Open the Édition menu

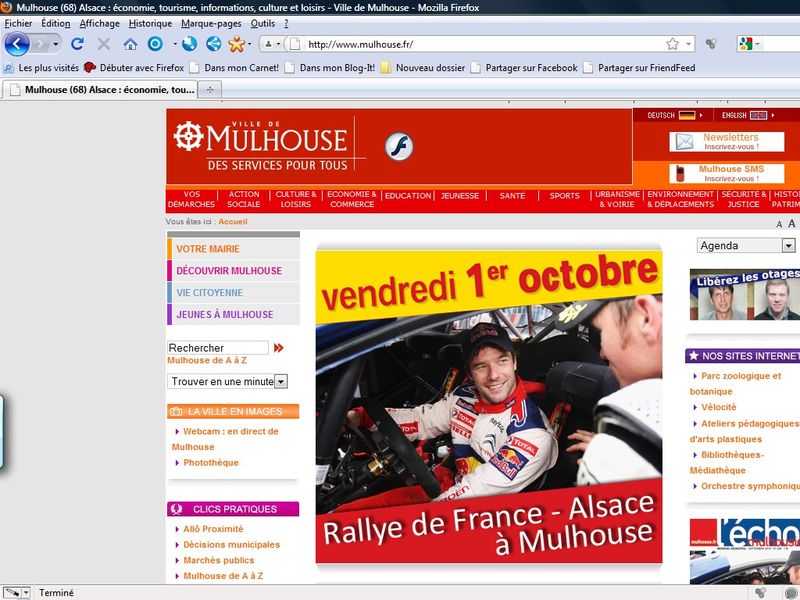[x=56, y=23]
